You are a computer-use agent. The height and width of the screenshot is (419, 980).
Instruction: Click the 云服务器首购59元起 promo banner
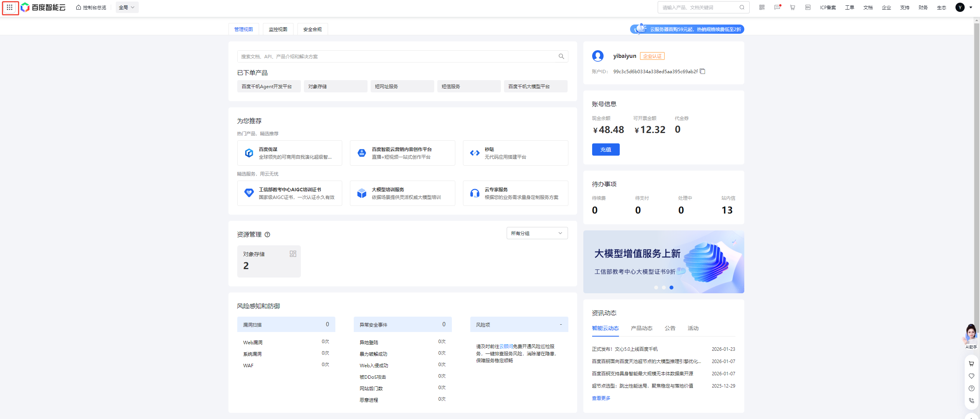pyautogui.click(x=687, y=30)
